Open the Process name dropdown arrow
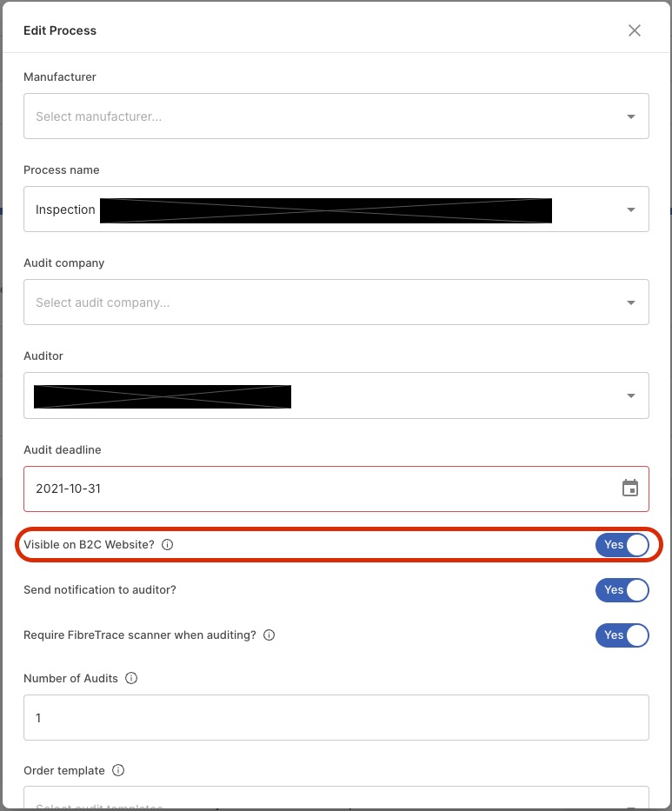Viewport: 672px width, 811px height. [630, 209]
